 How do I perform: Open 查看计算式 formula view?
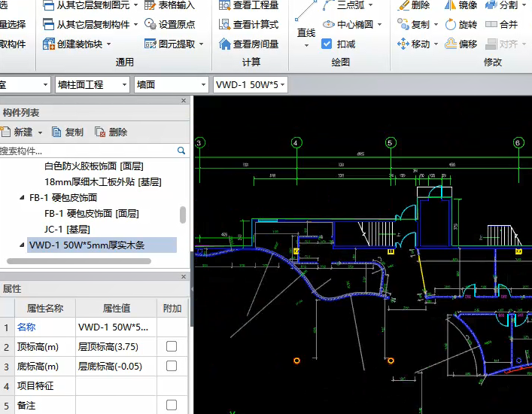pyautogui.click(x=249, y=24)
